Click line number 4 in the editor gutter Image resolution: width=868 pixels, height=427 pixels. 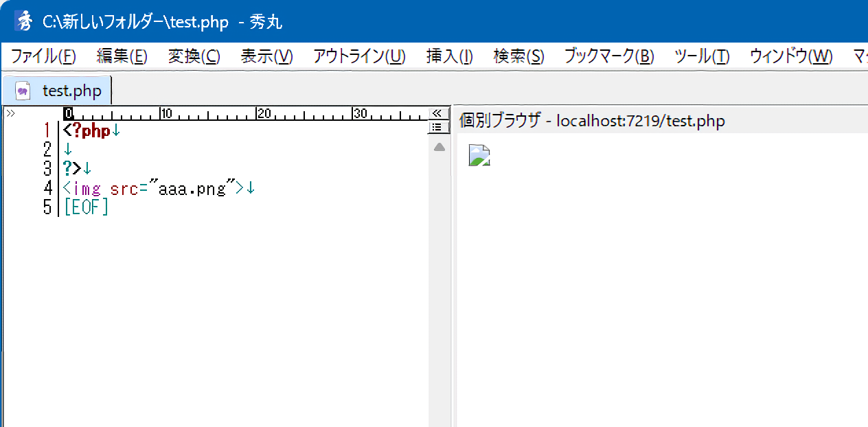pos(47,188)
